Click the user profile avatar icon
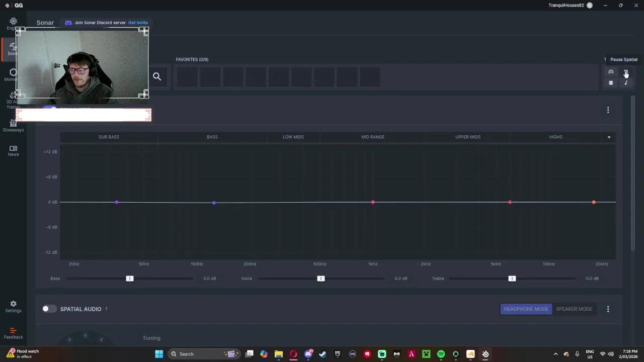Screen dimensions: 644x362 tap(590, 6)
